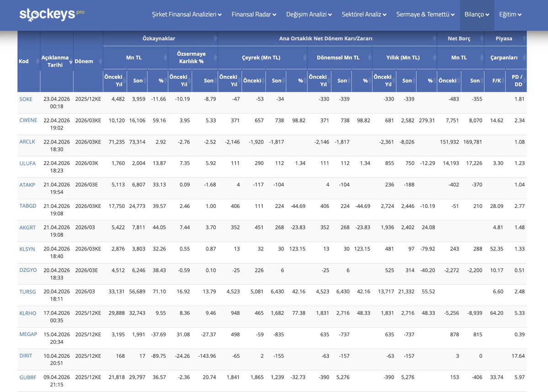Open the TURSG stock link
The height and width of the screenshot is (392, 548).
tap(28, 291)
